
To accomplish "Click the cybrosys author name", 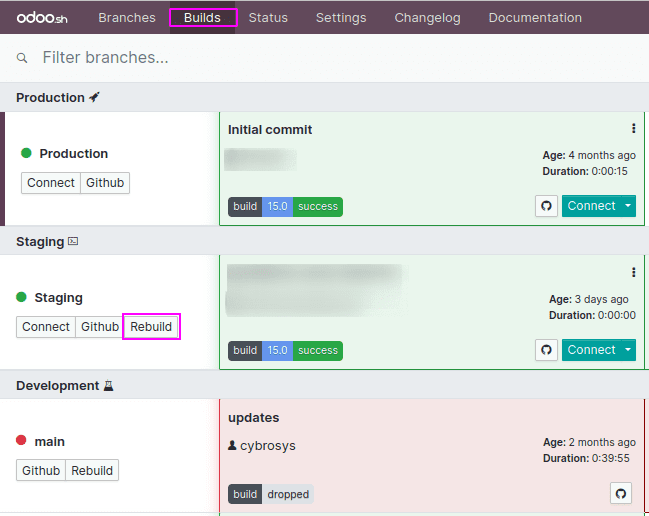I will click(268, 446).
